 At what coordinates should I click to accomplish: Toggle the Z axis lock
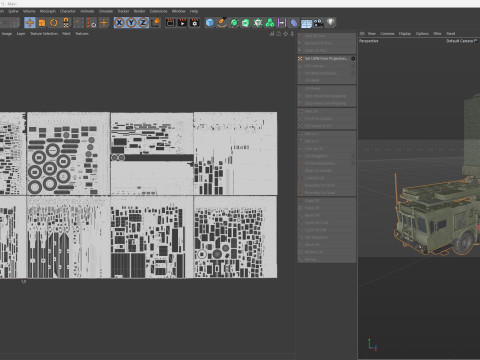click(x=143, y=23)
